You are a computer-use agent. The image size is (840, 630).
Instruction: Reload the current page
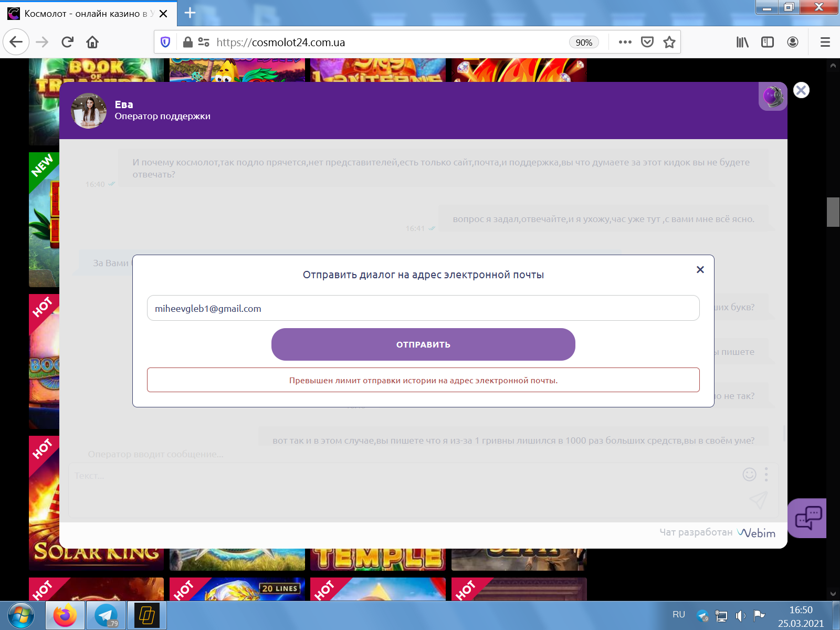tap(67, 42)
